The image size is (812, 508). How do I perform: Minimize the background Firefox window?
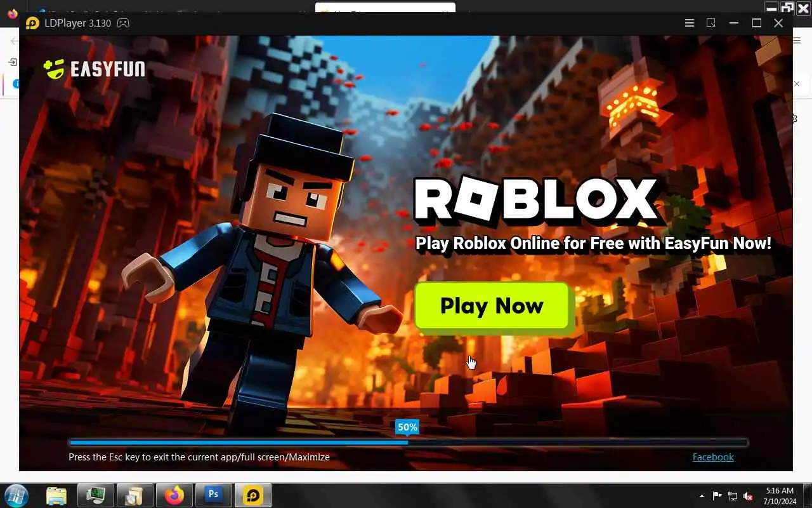(772, 8)
